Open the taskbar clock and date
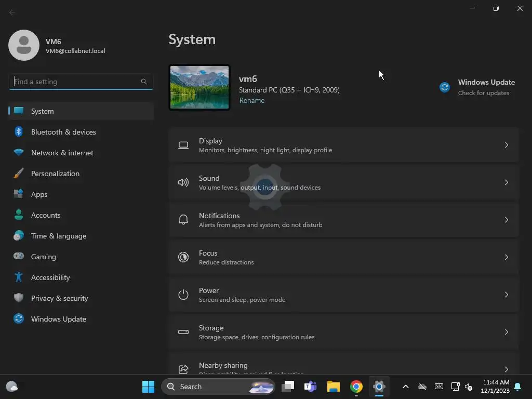 [x=495, y=387]
